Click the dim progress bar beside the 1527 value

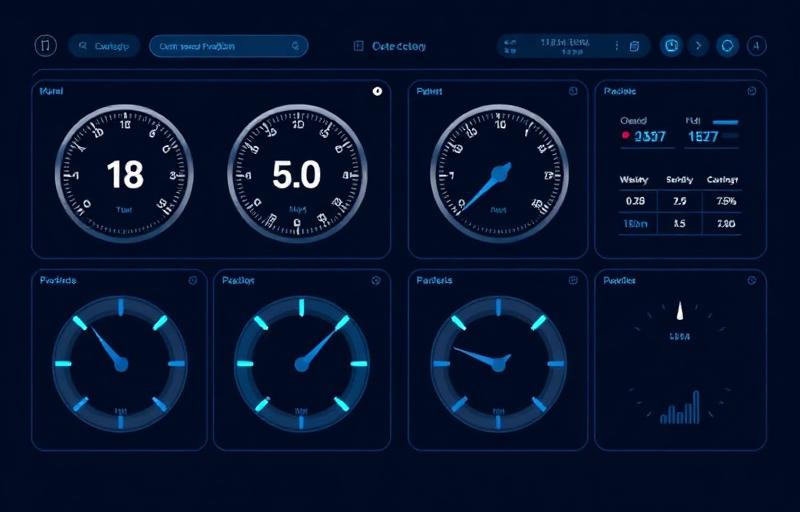pos(731,136)
